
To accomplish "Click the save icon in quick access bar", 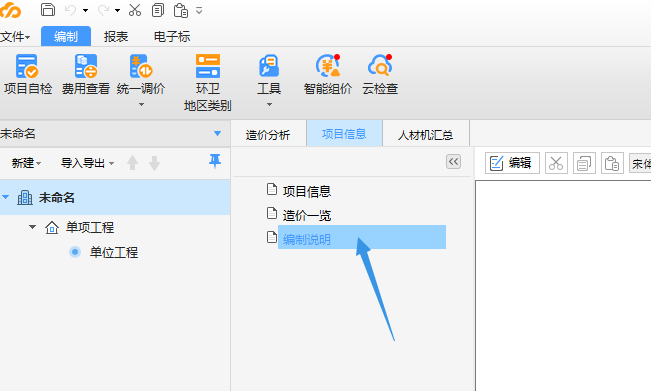I will pyautogui.click(x=48, y=10).
